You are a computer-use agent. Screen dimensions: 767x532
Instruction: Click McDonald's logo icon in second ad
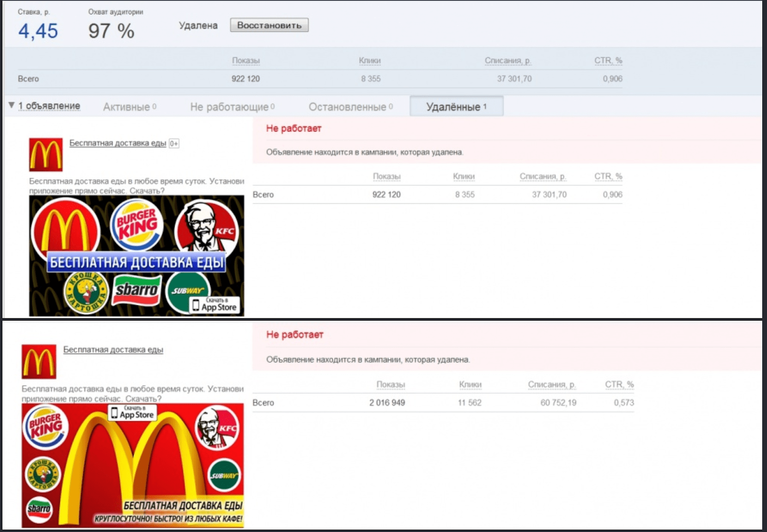39,362
